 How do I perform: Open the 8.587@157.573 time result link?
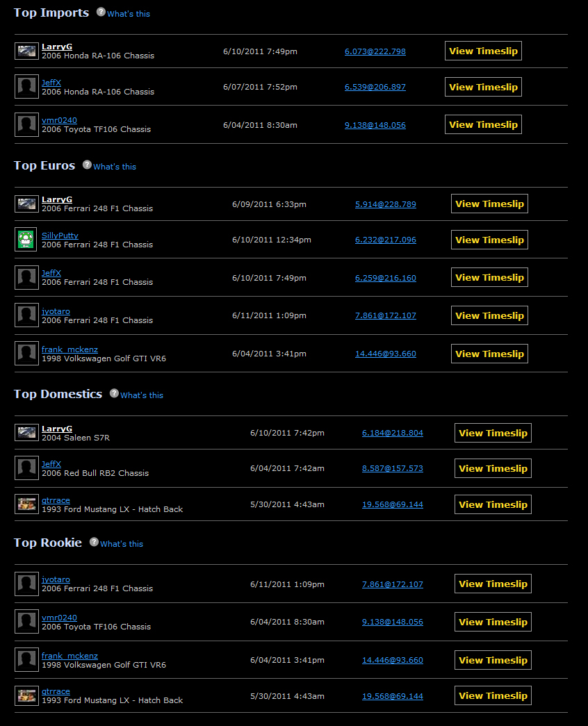click(392, 468)
